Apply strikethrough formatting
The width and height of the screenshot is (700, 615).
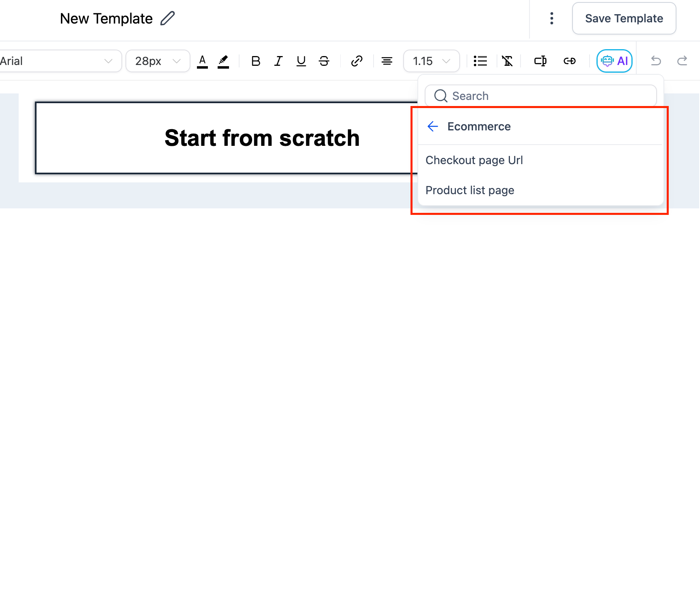(x=324, y=61)
